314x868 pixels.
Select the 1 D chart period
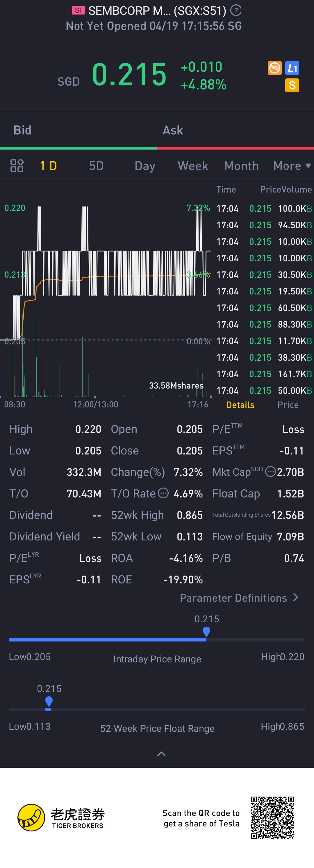(48, 166)
